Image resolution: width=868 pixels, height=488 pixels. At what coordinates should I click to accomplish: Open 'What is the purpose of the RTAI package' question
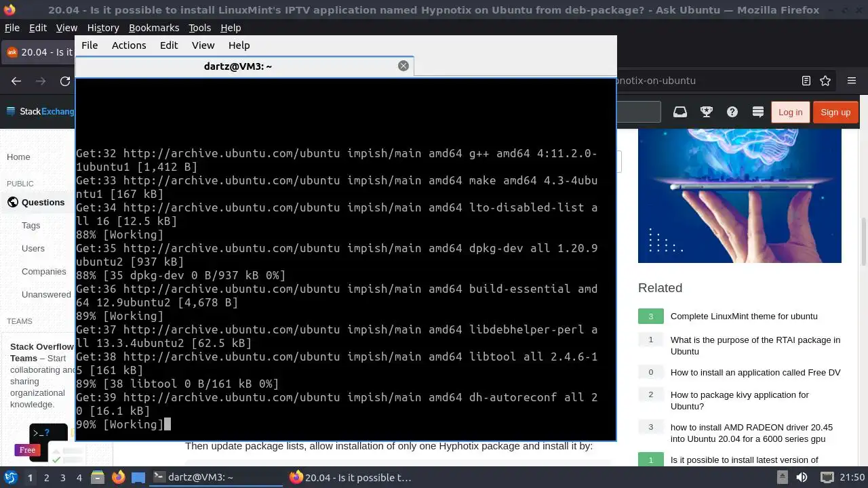click(x=755, y=346)
